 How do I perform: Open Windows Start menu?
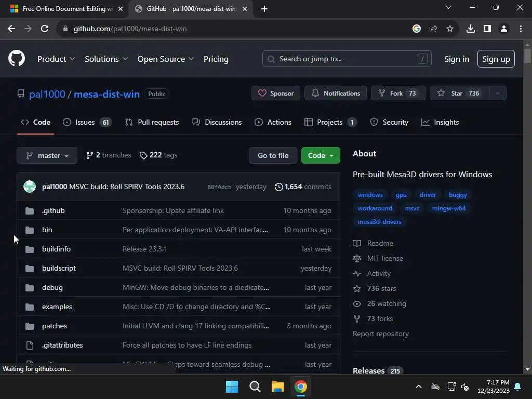click(x=232, y=387)
